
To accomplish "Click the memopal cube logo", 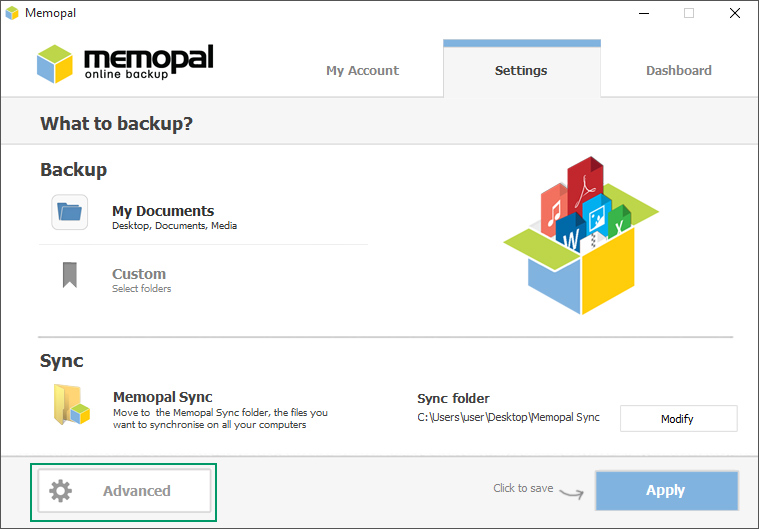I will tap(55, 64).
